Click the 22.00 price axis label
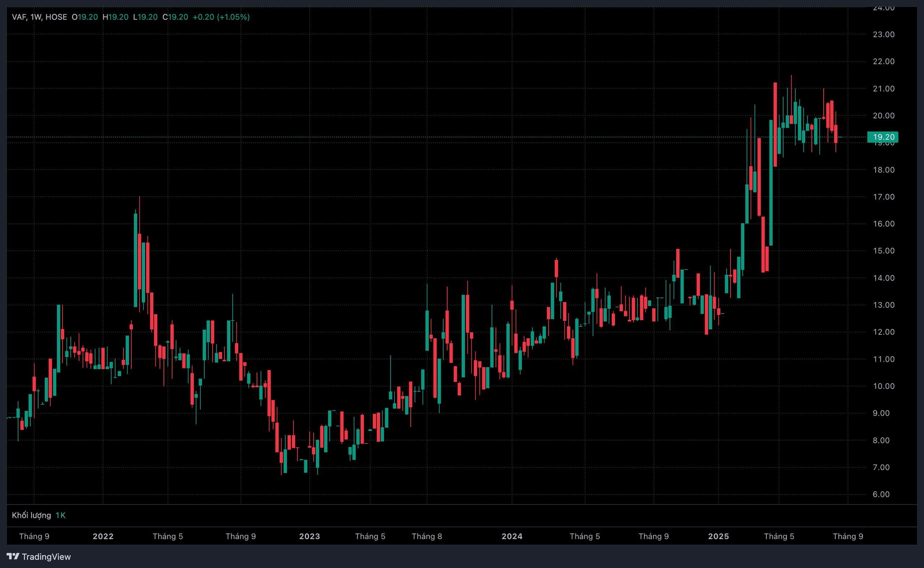The width and height of the screenshot is (924, 568). click(884, 61)
